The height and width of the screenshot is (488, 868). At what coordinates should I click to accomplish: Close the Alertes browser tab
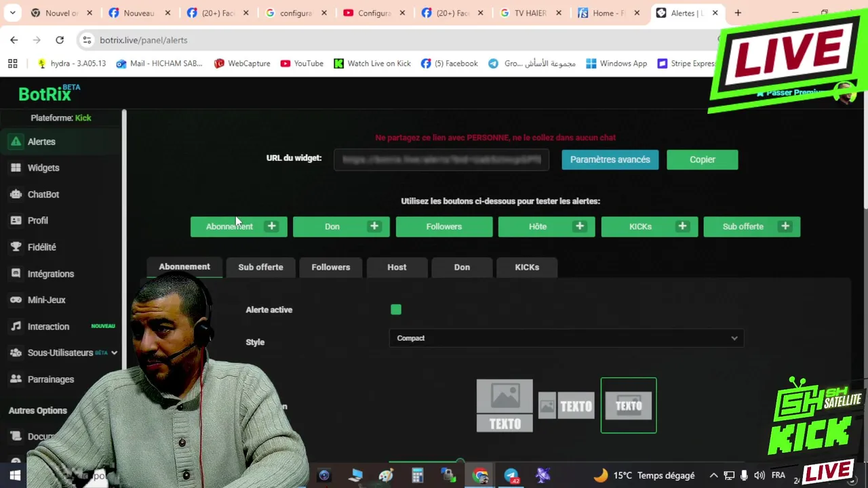point(715,13)
